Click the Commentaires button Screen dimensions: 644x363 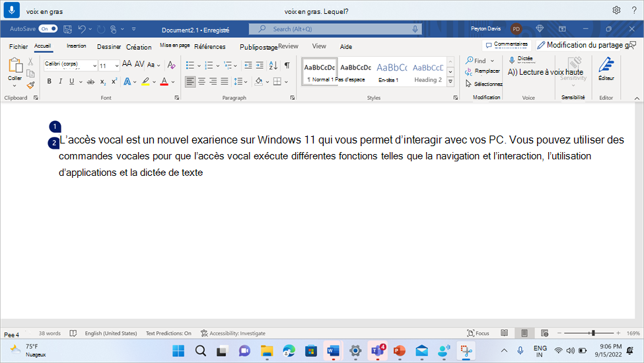pyautogui.click(x=507, y=45)
